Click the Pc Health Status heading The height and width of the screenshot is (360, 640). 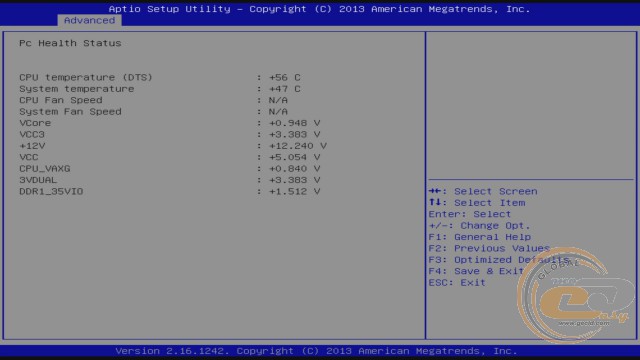pyautogui.click(x=70, y=43)
